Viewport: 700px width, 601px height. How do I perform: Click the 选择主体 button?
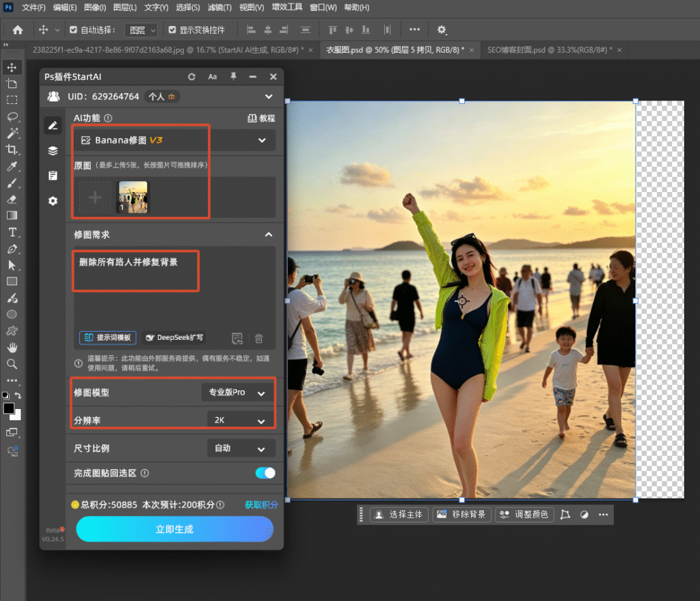[399, 514]
